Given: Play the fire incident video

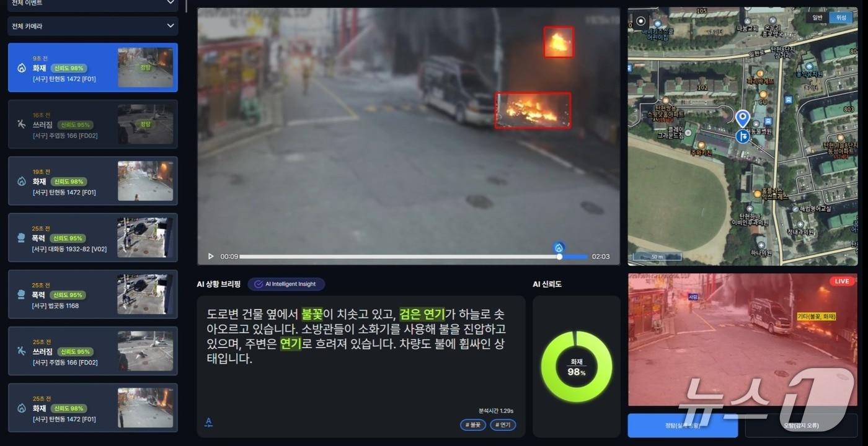Looking at the screenshot, I should (x=211, y=256).
